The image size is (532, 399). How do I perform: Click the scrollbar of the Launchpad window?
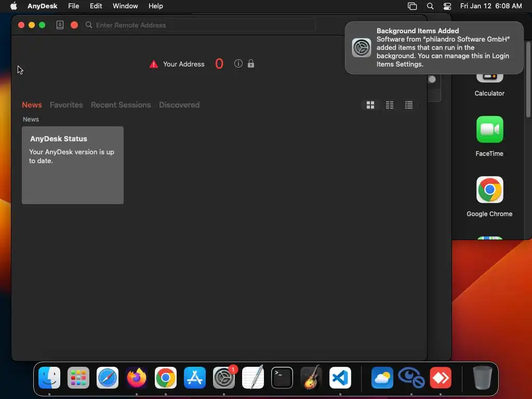click(528, 79)
